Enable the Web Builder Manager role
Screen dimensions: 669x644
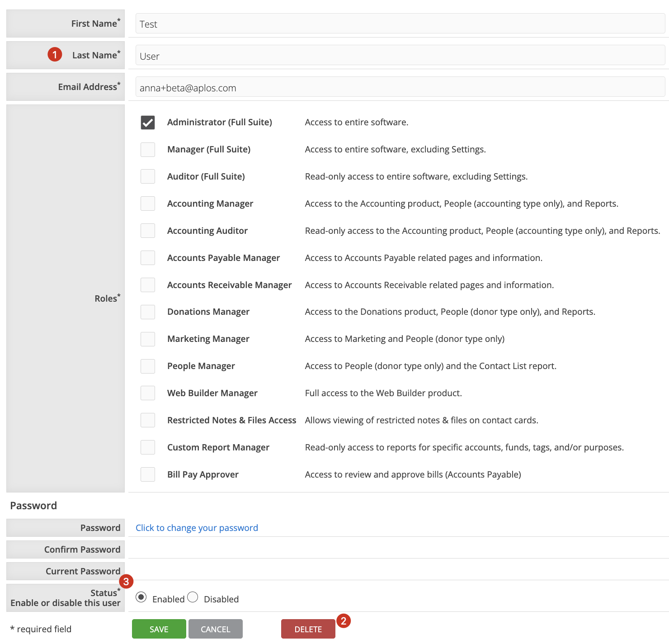point(148,393)
